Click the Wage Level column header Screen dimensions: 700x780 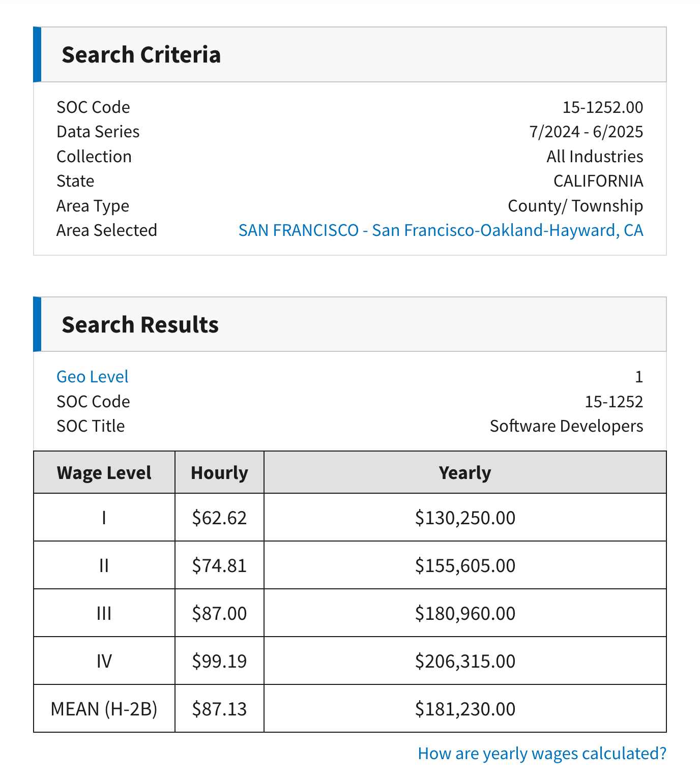104,472
